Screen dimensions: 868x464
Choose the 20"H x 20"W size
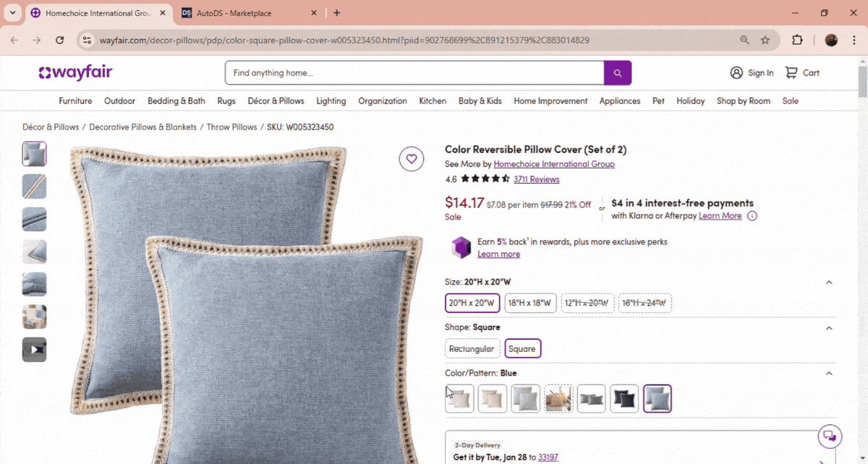472,303
